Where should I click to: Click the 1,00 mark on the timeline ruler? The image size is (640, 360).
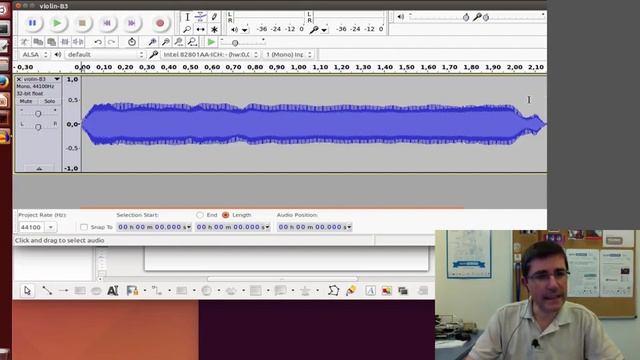298,67
